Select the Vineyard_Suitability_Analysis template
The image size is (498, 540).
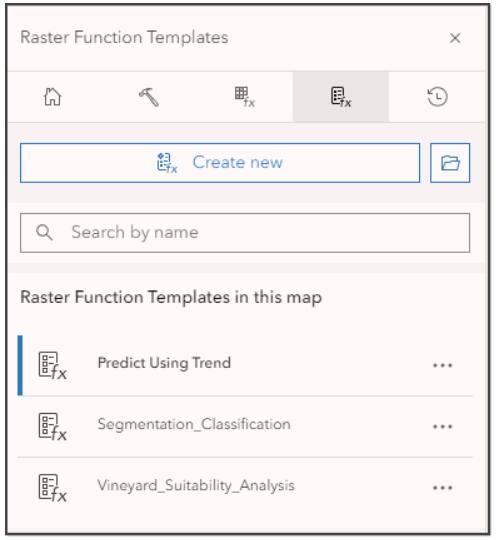pos(245,488)
